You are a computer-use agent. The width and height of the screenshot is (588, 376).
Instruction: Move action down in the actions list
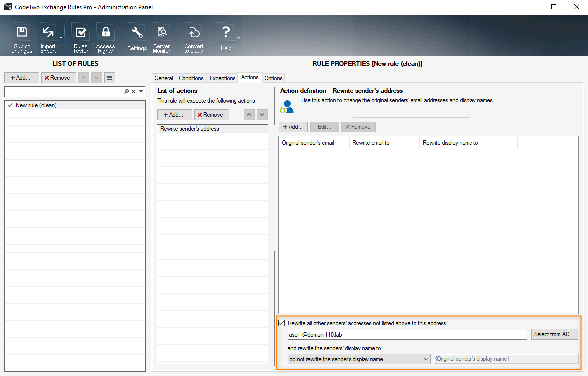[262, 115]
